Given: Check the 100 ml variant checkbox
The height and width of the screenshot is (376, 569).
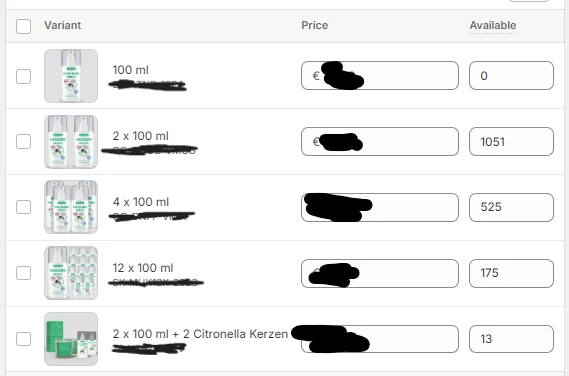Looking at the screenshot, I should click(24, 76).
